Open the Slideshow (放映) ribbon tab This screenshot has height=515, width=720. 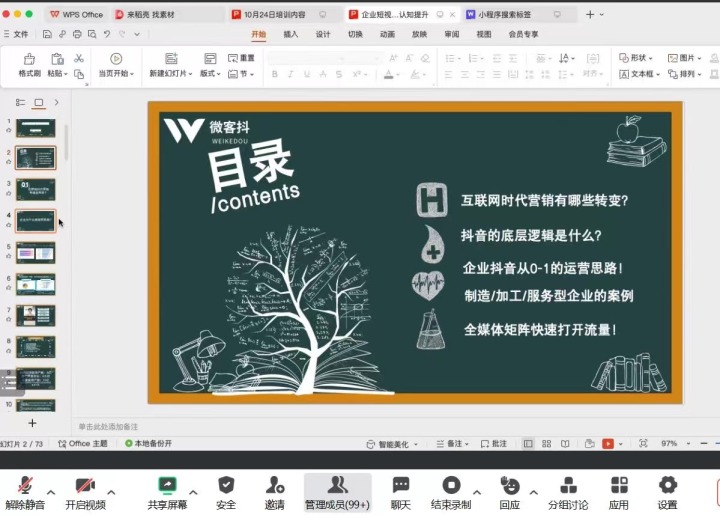coord(419,34)
